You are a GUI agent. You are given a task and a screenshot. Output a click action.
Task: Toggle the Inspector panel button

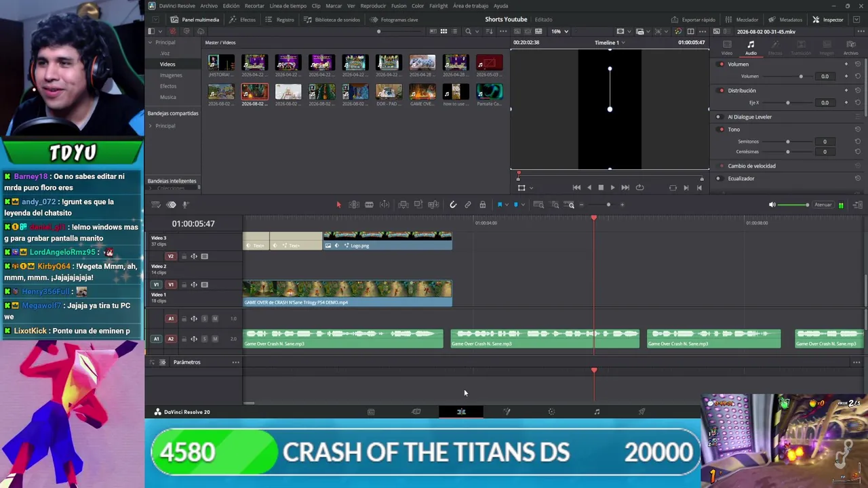click(x=828, y=20)
